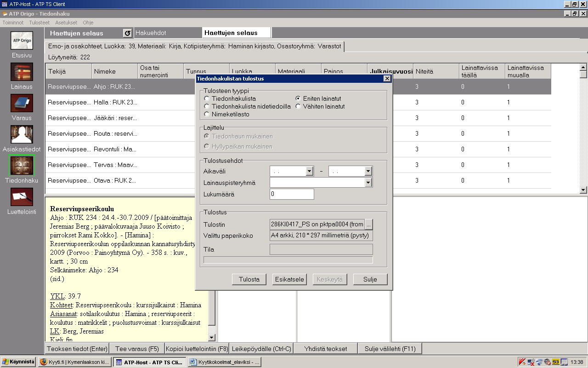Click the Kohteet link in details
Image resolution: width=588 pixels, height=368 pixels.
(61, 305)
